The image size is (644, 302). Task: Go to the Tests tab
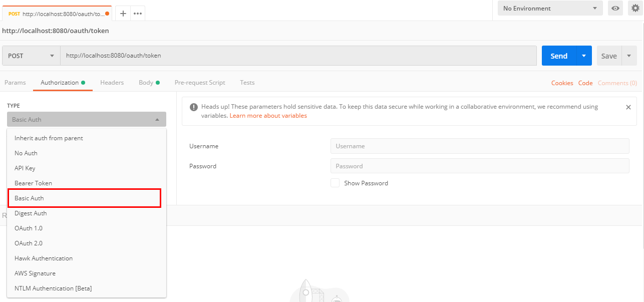coord(247,83)
